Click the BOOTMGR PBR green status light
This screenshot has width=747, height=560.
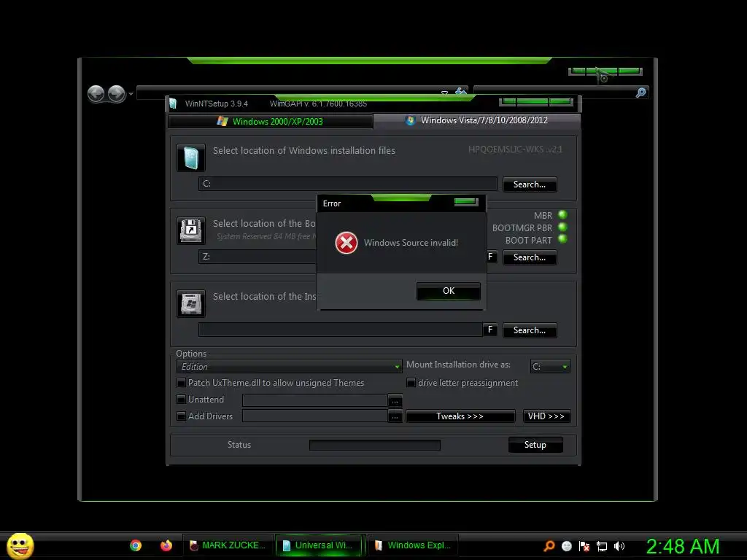coord(562,227)
